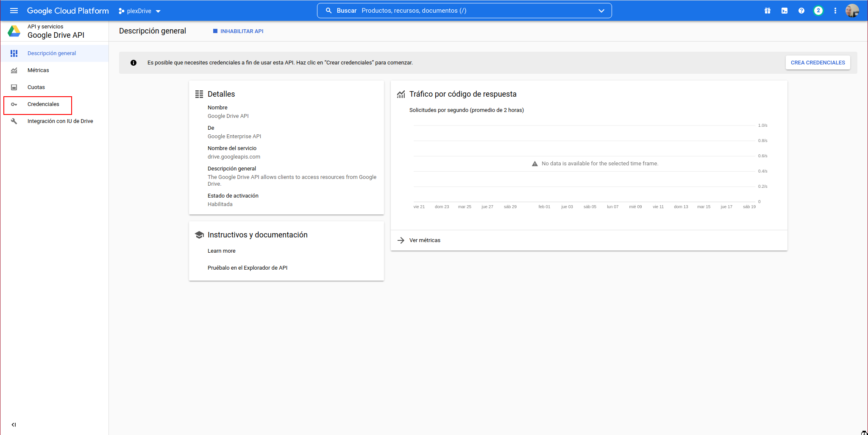
Task: Select Métricas in the sidebar
Action: (x=38, y=70)
